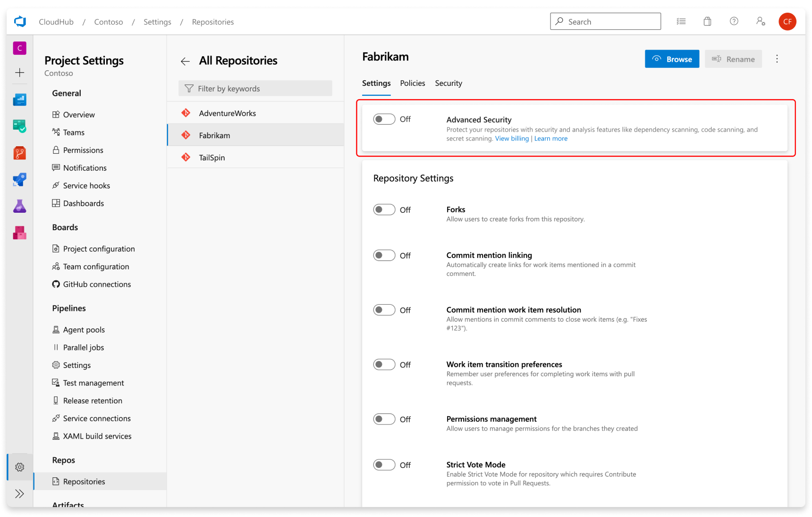Click the Browse button
Viewport: 812px width, 517px height.
pos(672,59)
